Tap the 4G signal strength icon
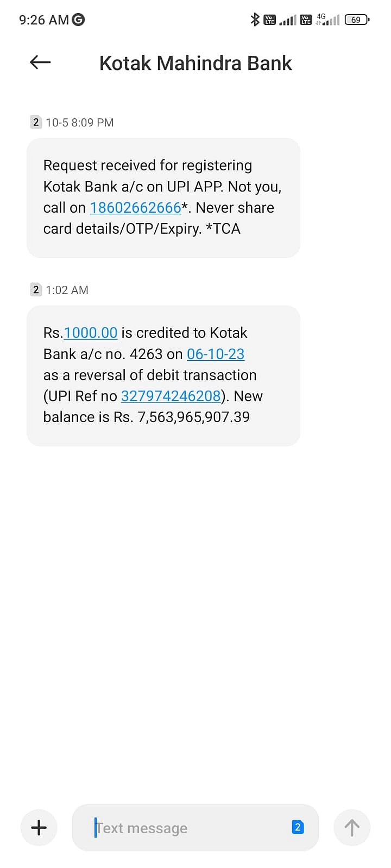The image size is (391, 868). point(328,20)
